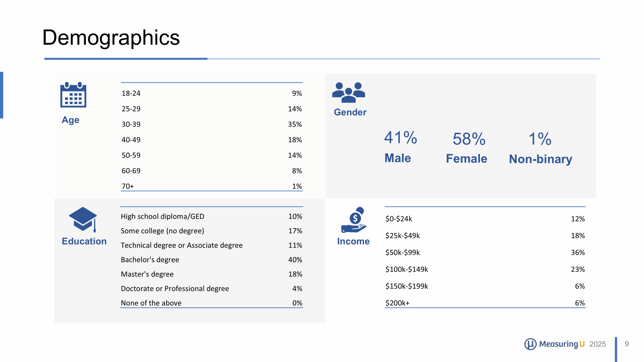
Task: Click the Income section label
Action: (353, 241)
